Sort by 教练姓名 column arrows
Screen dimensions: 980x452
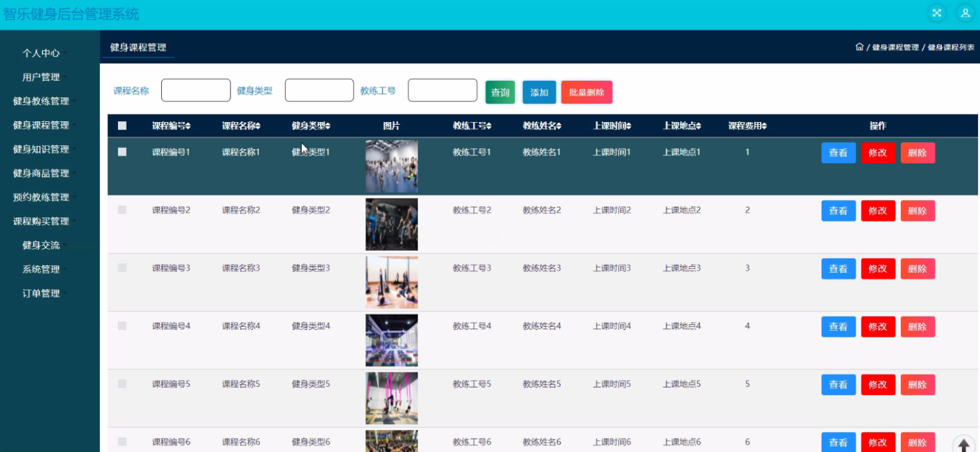[x=559, y=126]
